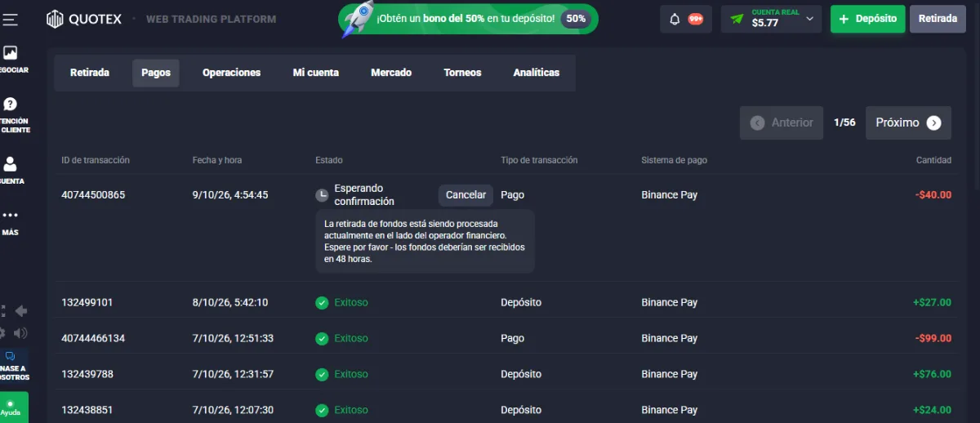Switch to the Pagos tab
980x423 pixels.
click(156, 73)
